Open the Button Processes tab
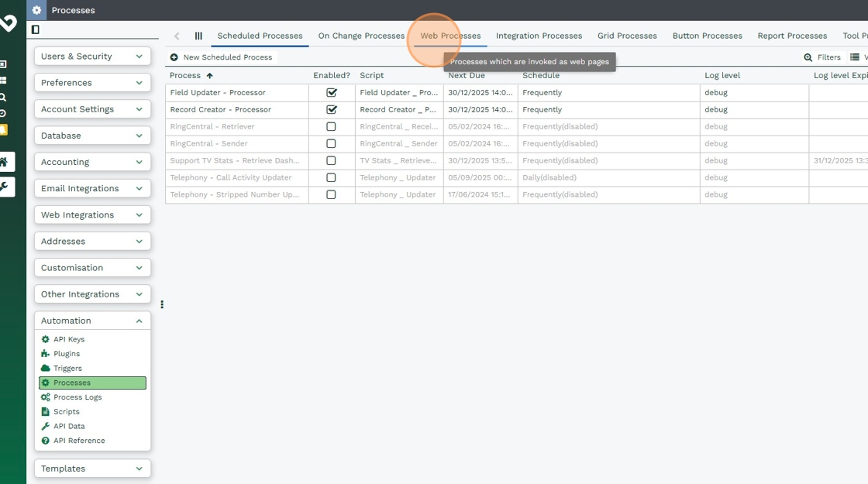 tap(707, 36)
